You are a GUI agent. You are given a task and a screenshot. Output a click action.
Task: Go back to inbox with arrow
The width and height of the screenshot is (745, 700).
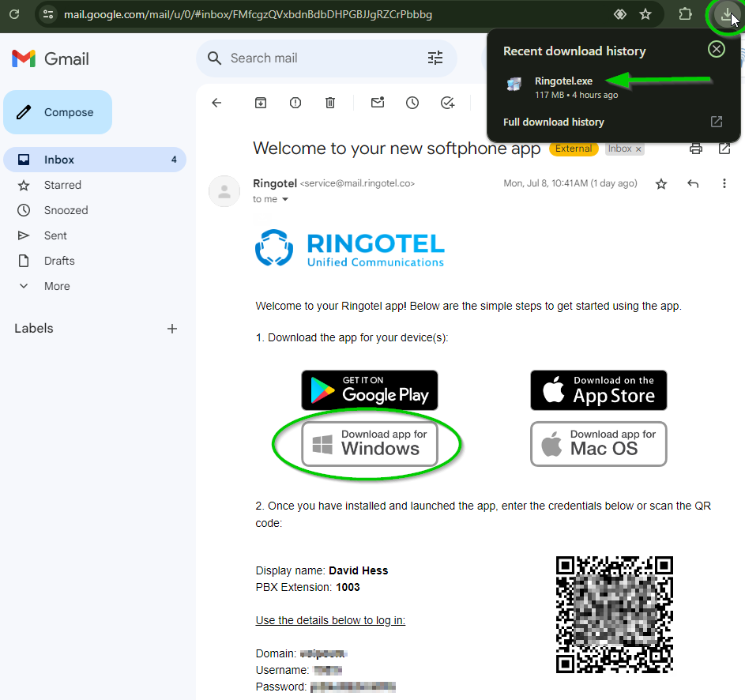pos(216,103)
